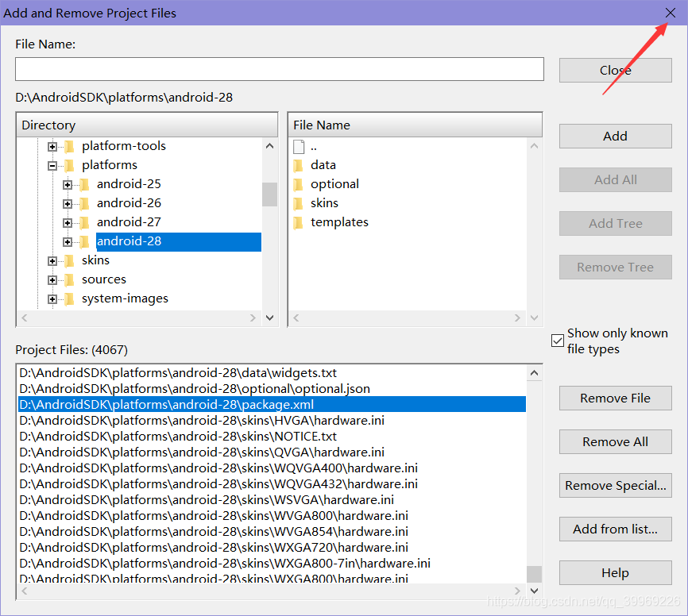Screen dimensions: 688x616
Task: Select skins\WXGA800-7in\hardware.ini in Project Files
Action: [272, 564]
